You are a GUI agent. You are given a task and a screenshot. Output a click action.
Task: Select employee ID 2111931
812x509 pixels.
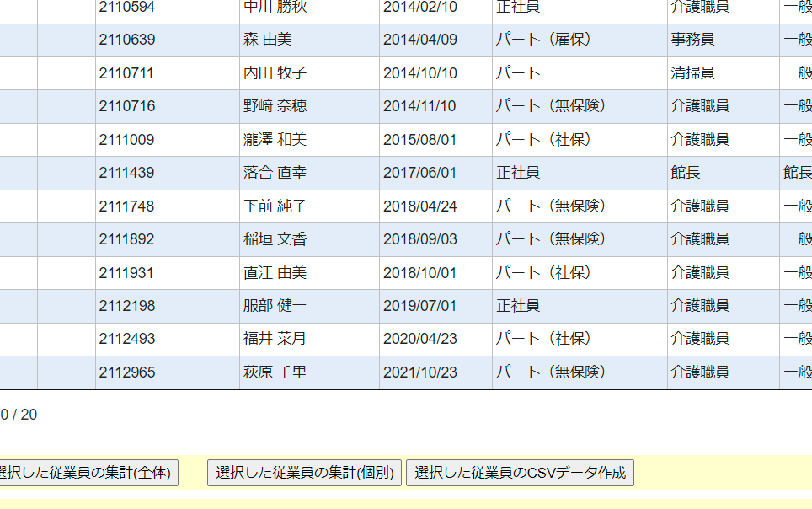(127, 273)
